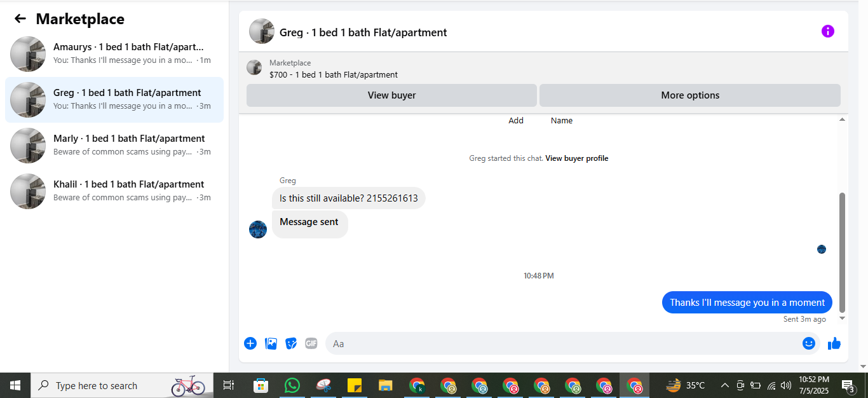This screenshot has height=398, width=868.
Task: Click the chat scrollbar down arrow
Action: point(843,318)
